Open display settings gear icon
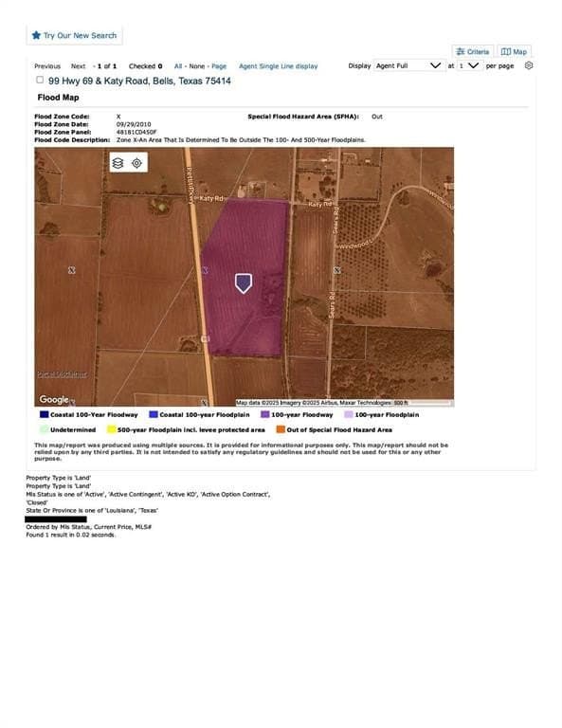This screenshot has height=728, width=562. click(529, 65)
